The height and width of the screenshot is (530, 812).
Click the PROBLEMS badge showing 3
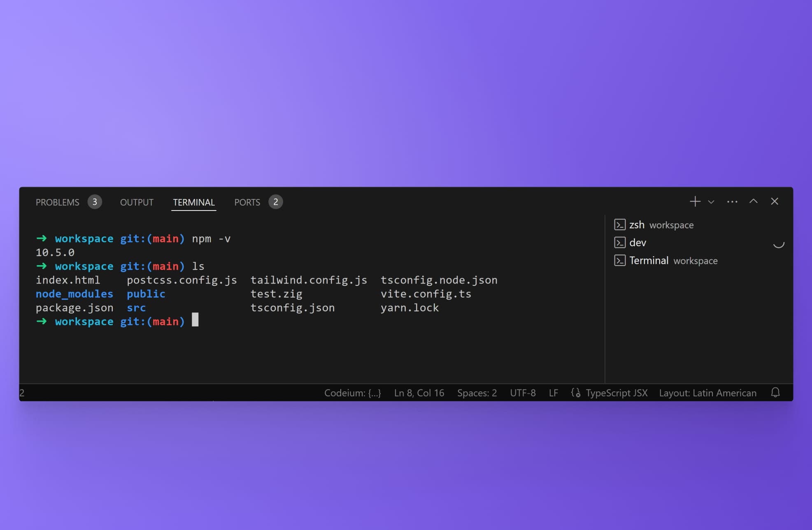click(x=95, y=202)
